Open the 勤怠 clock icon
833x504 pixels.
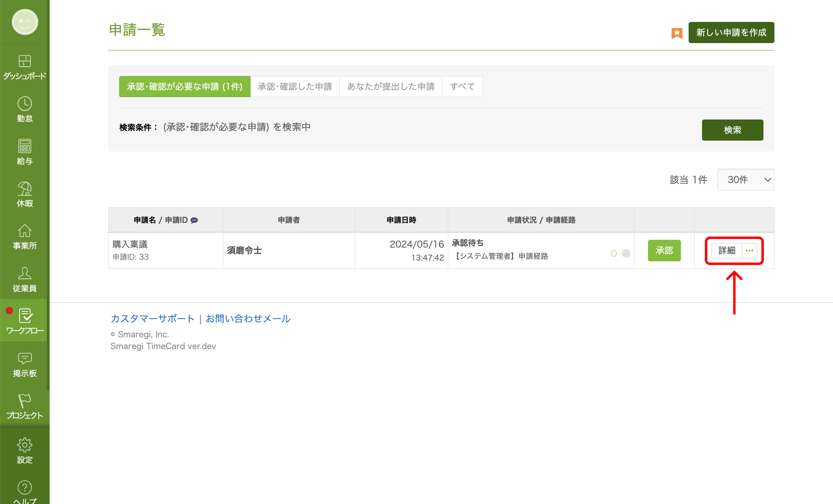click(x=25, y=104)
